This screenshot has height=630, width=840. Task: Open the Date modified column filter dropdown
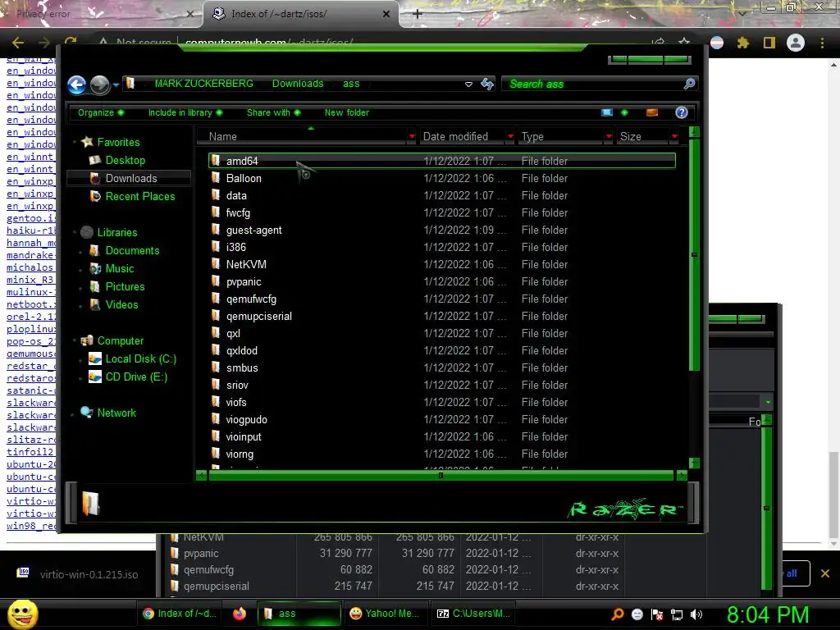coord(510,137)
